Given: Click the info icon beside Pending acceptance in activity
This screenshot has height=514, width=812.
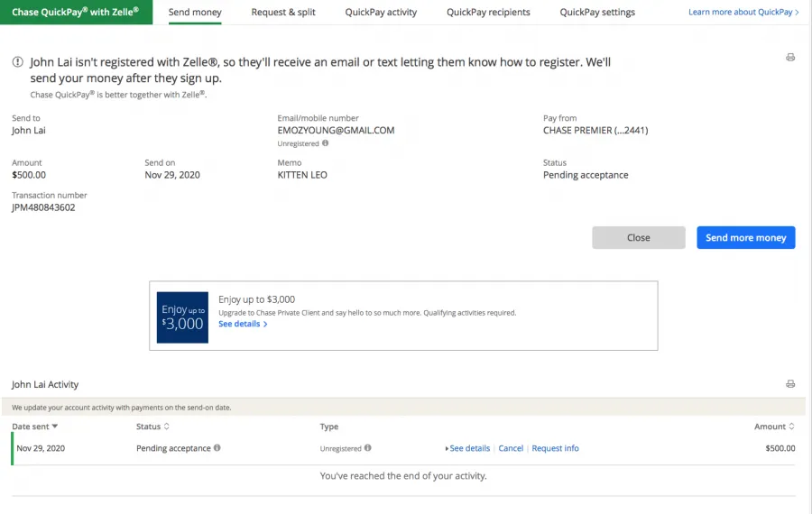Looking at the screenshot, I should [x=217, y=448].
